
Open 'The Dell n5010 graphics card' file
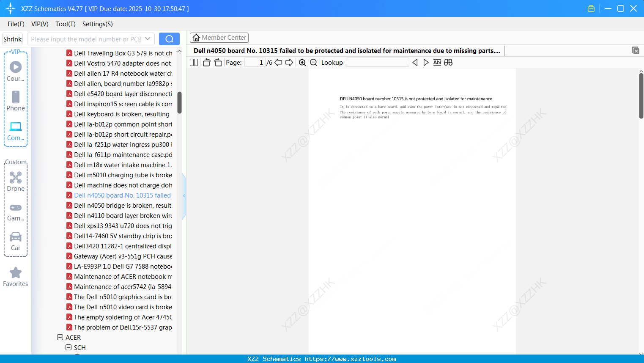click(119, 297)
